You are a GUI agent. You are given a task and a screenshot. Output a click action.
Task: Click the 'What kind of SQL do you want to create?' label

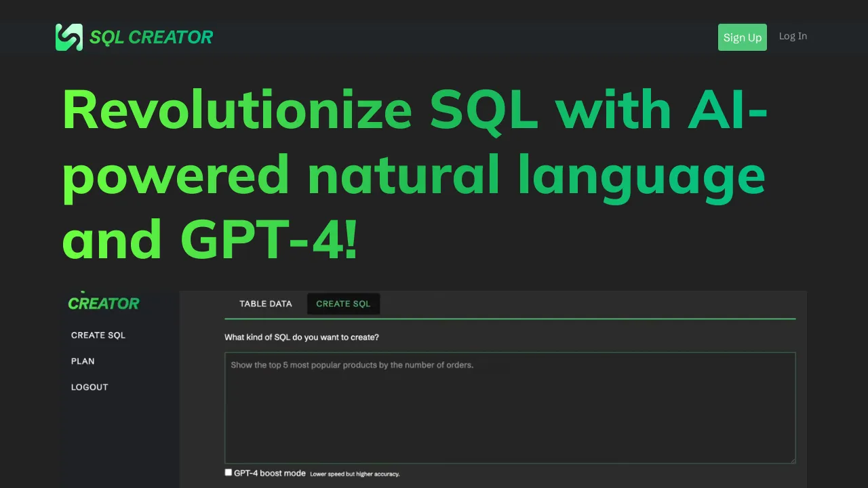[302, 337]
